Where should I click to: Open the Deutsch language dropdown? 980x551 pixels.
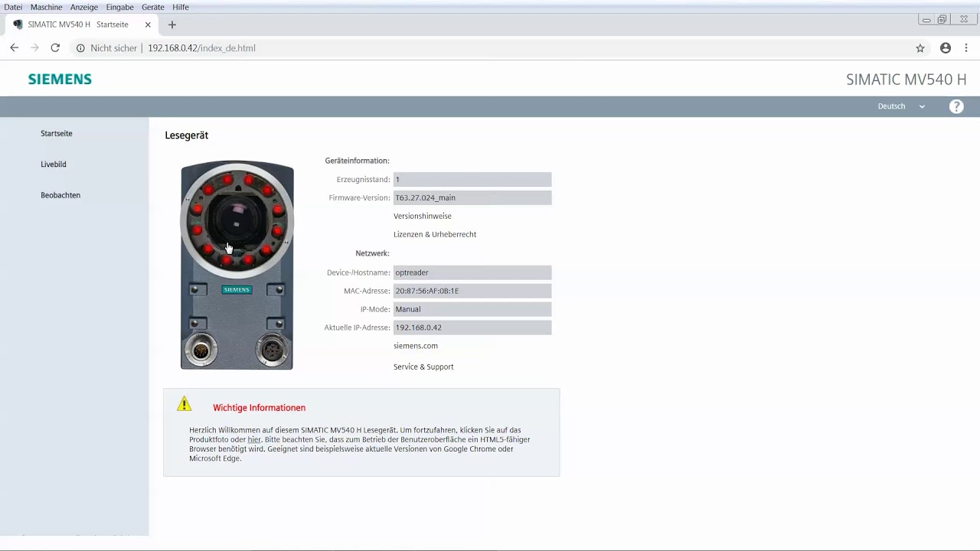[x=901, y=106]
